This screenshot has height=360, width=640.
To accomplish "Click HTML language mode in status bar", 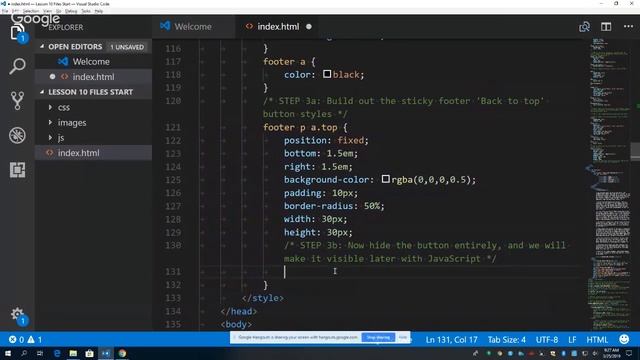I will 597,340.
